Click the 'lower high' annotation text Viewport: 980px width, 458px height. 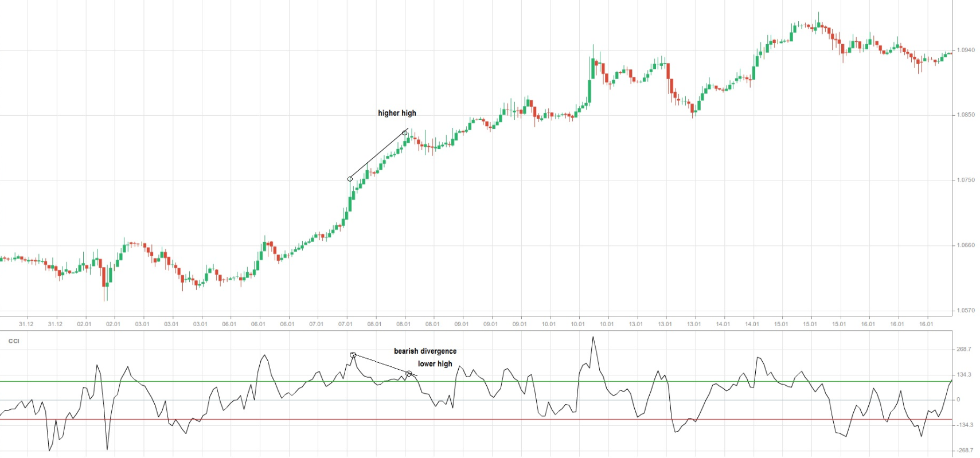[435, 363]
